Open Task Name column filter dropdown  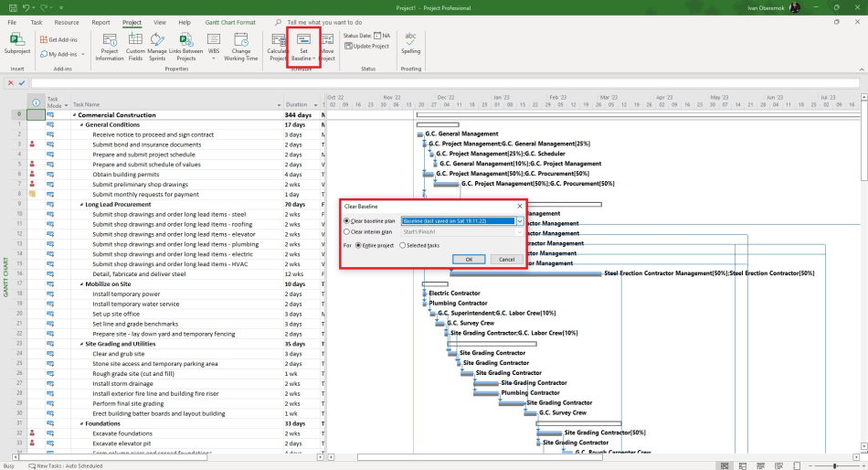coord(279,105)
